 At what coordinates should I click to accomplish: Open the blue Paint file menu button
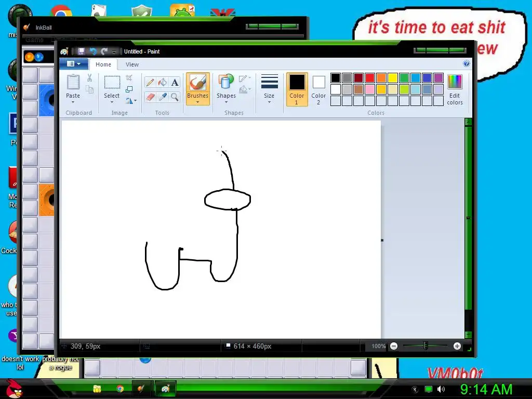pyautogui.click(x=74, y=64)
